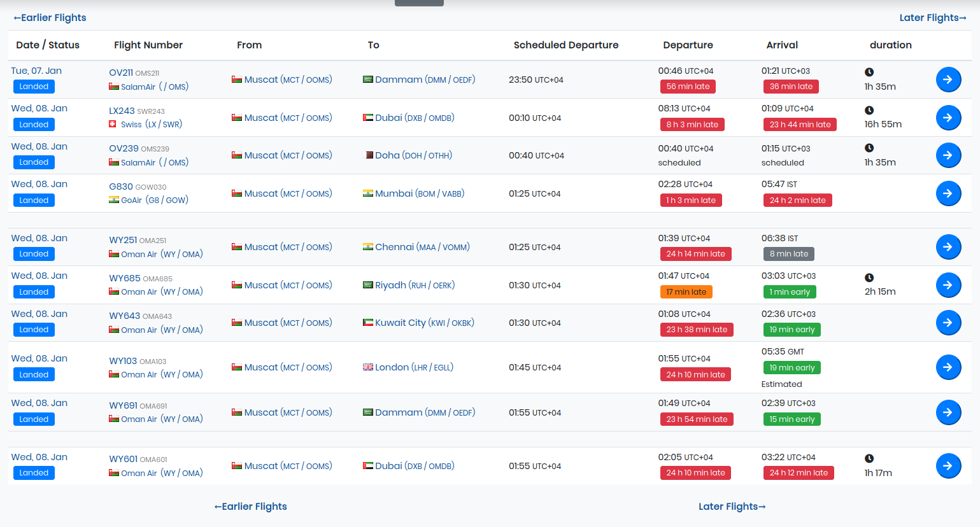980x527 pixels.
Task: Open Swiss airline link
Action: [152, 124]
